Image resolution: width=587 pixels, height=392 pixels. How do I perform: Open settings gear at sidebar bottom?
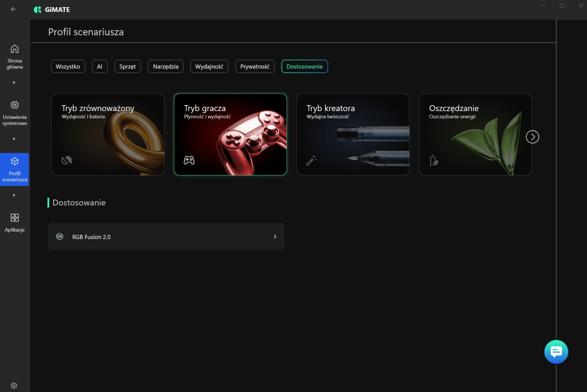click(x=14, y=385)
